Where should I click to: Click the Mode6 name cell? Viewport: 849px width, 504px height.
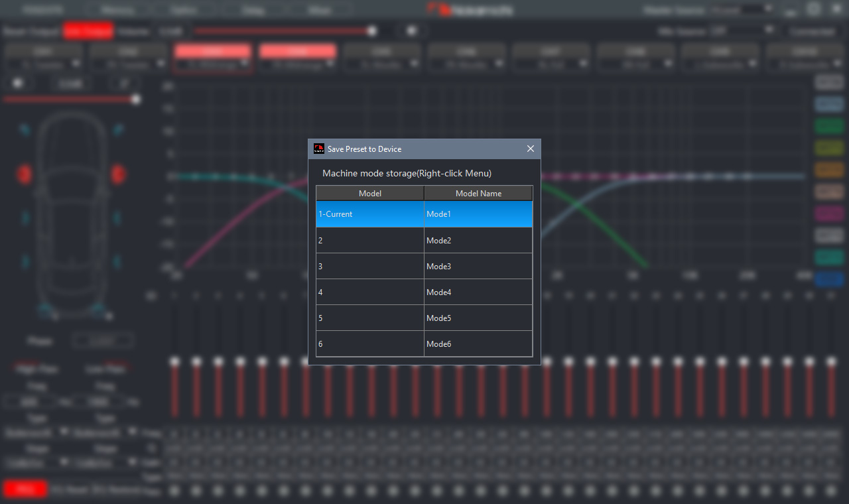point(478,344)
